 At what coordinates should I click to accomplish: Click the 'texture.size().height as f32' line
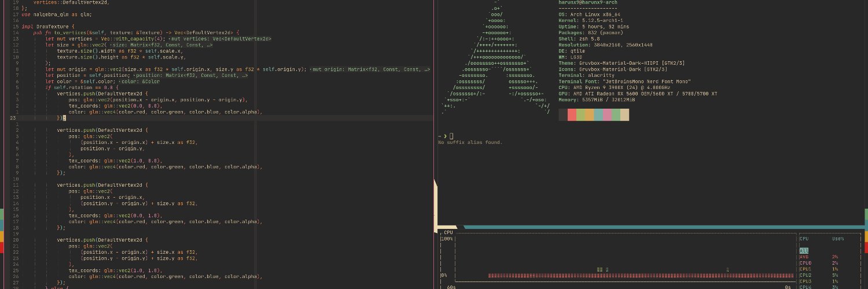point(121,57)
